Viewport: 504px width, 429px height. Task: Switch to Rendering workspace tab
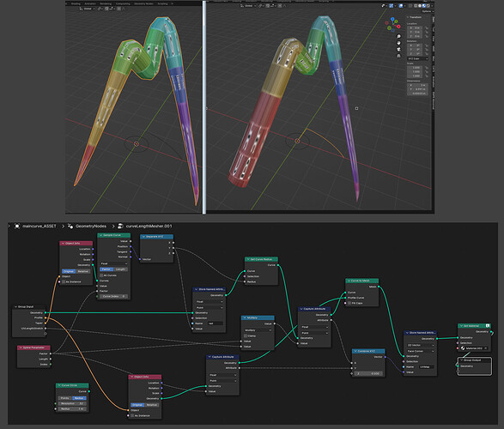(106, 3)
